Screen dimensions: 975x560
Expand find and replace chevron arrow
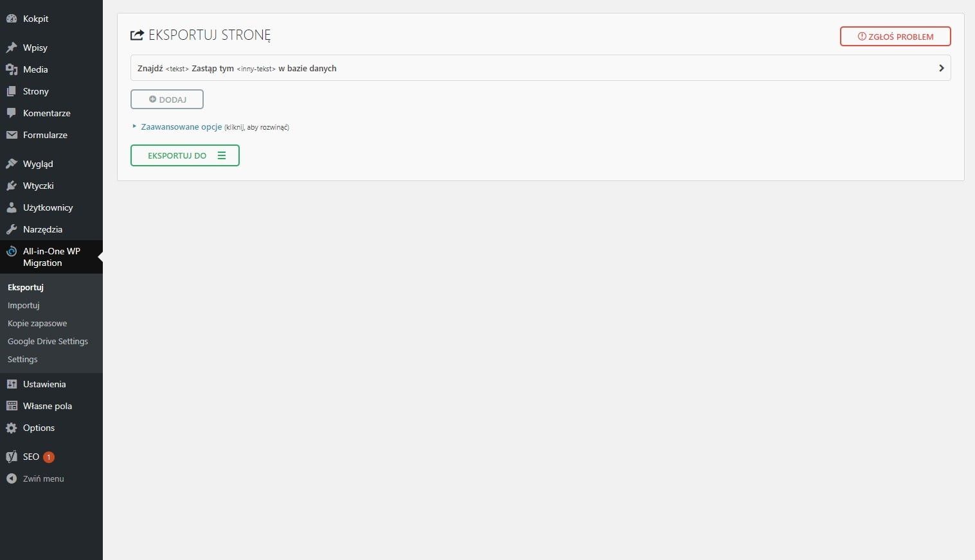(x=941, y=68)
